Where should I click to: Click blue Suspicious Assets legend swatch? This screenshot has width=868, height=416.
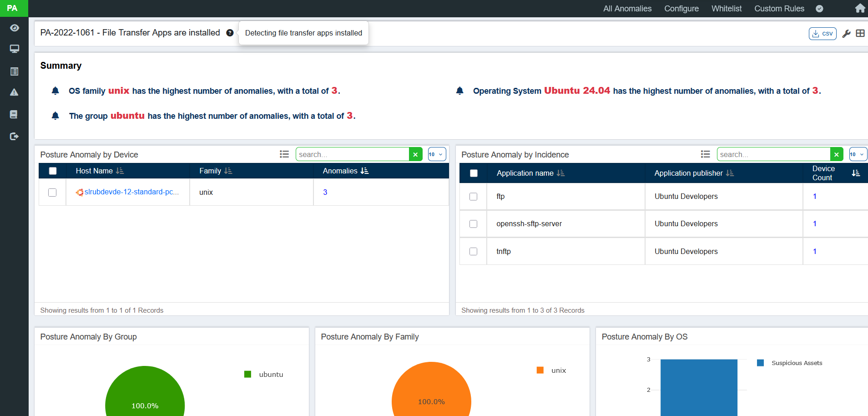(x=760, y=363)
